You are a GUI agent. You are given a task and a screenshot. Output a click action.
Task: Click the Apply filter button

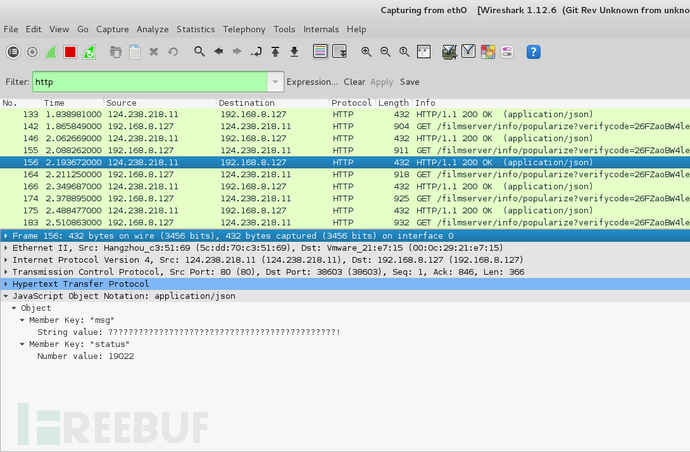click(x=382, y=82)
